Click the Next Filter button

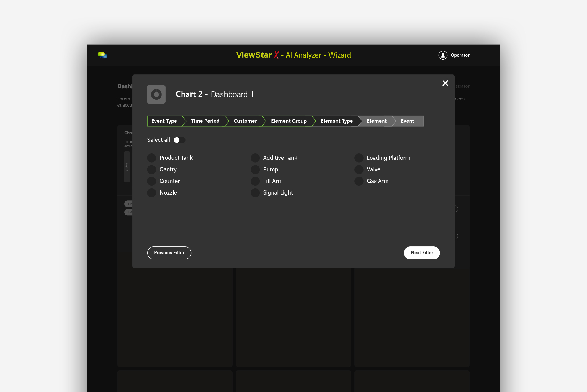(422, 253)
